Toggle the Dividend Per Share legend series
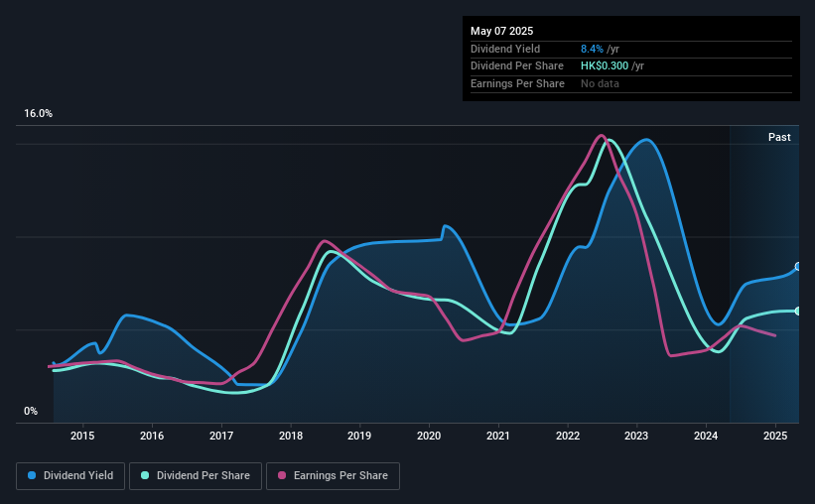 tap(196, 476)
